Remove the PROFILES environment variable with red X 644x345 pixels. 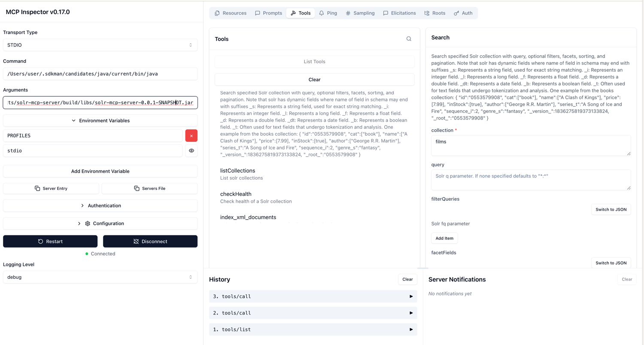[191, 136]
